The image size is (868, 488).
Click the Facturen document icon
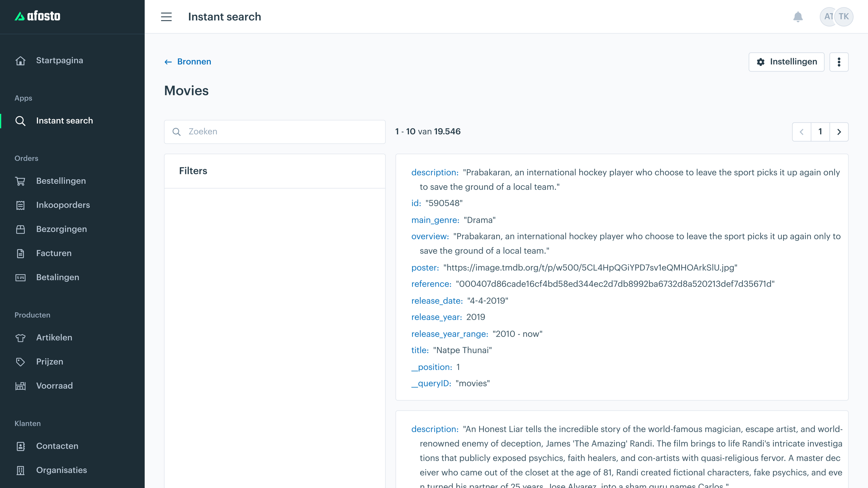click(20, 253)
